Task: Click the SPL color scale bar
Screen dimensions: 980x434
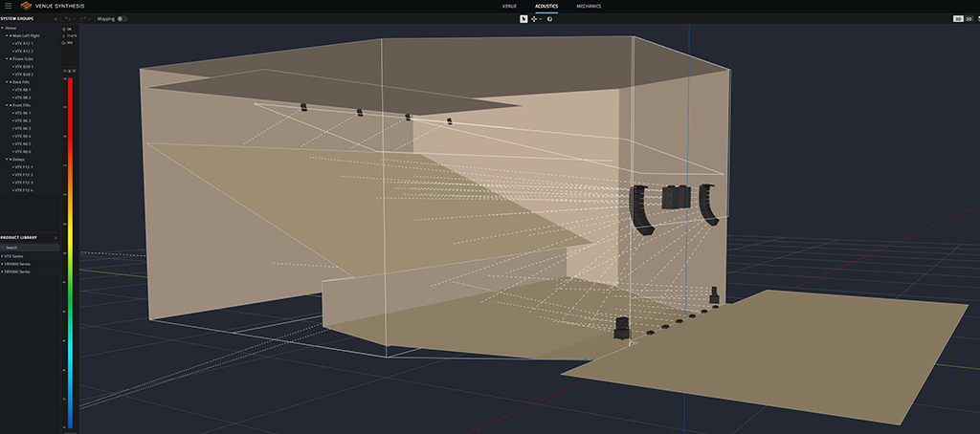Action: (68, 249)
